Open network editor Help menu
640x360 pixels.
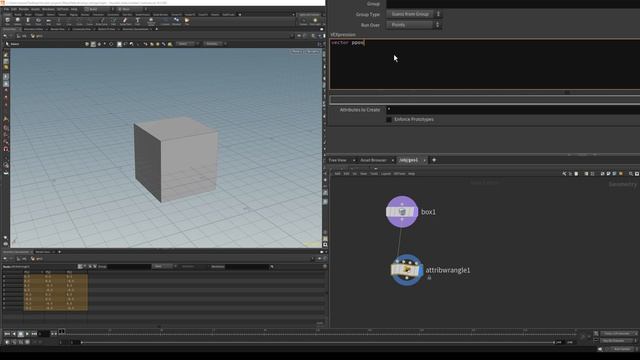pos(411,174)
